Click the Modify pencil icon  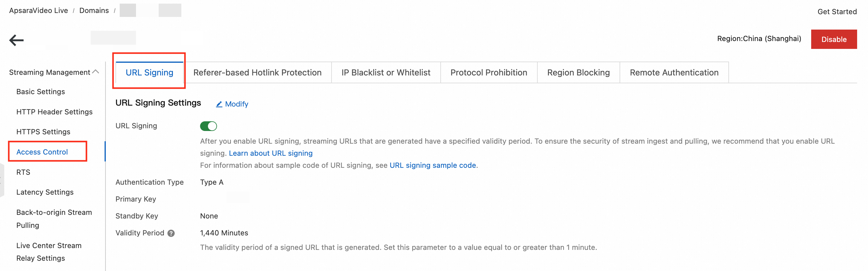click(x=219, y=104)
